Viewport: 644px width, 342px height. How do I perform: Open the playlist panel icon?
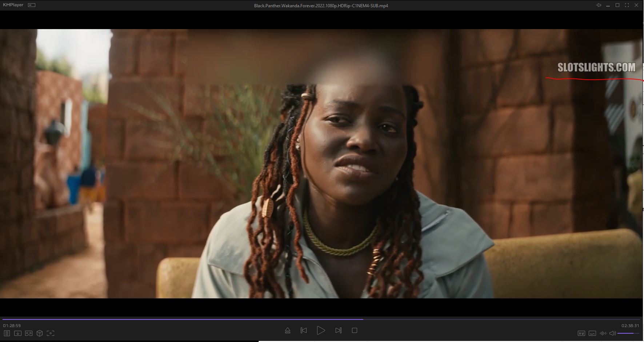(7, 333)
